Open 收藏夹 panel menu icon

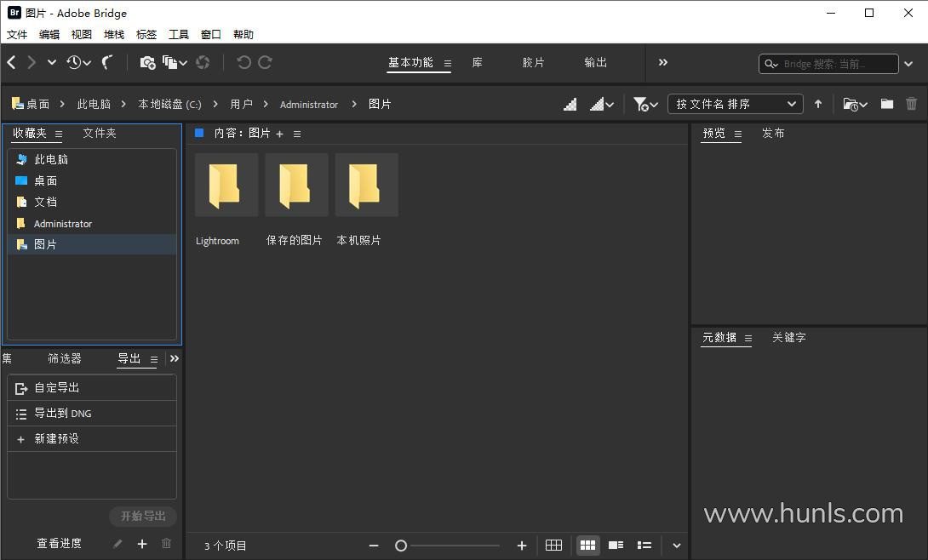click(59, 134)
